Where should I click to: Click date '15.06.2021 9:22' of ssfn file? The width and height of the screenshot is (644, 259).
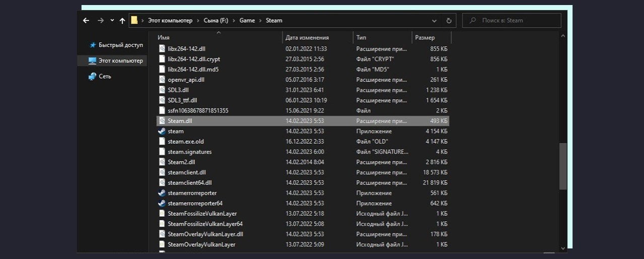[x=305, y=110]
